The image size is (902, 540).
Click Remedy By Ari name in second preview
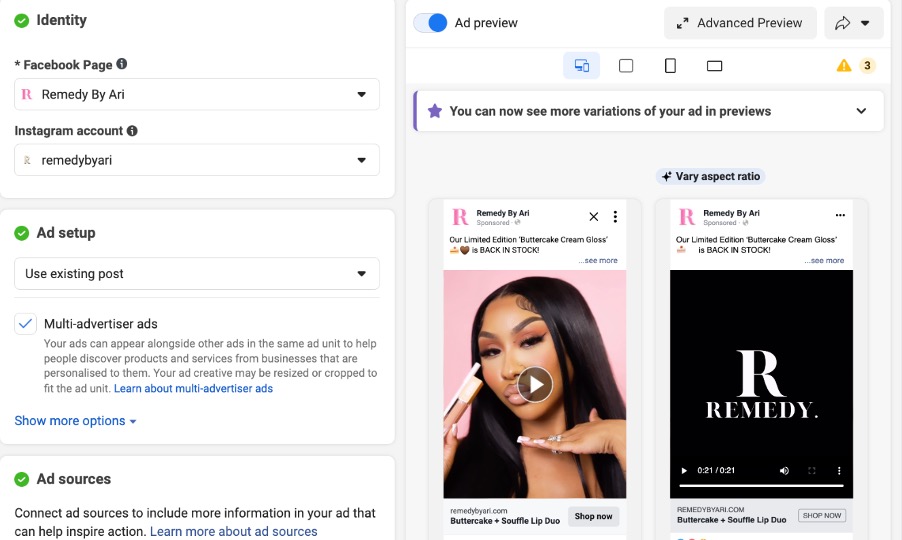point(731,213)
